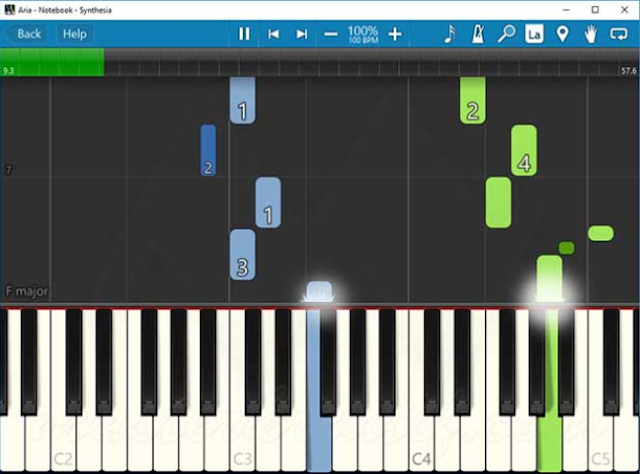The height and width of the screenshot is (474, 640).
Task: Click the F major key label
Action: tap(27, 292)
